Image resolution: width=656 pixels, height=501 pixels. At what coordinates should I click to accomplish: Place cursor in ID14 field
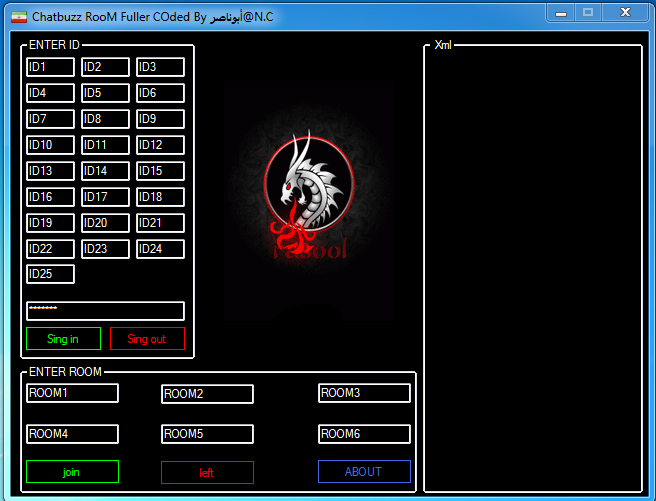click(x=105, y=171)
